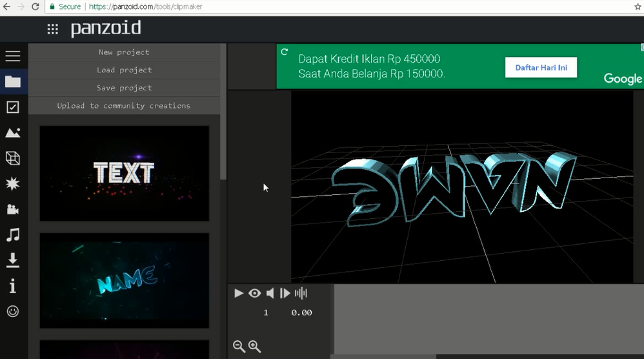The image size is (644, 359).
Task: Toggle the checkbox icon in sidebar
Action: pos(13,107)
